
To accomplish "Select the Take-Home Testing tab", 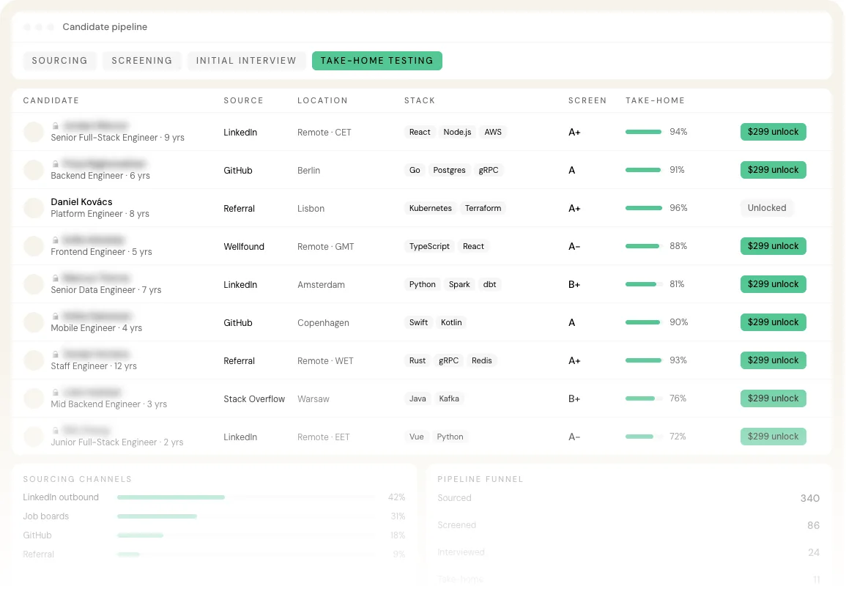I will tap(376, 60).
